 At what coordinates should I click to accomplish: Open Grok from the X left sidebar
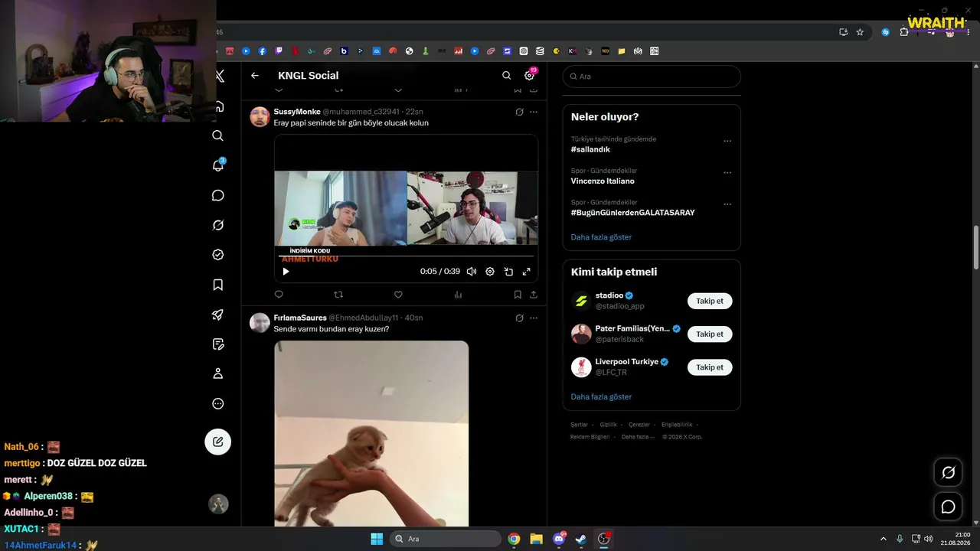(218, 225)
